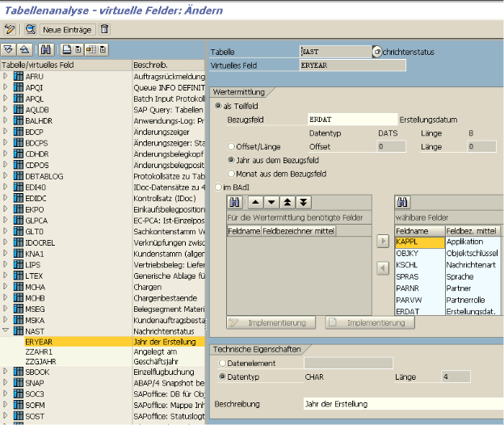Select ZZGJAHR virtual field in tree
Viewport: 504px width, 425px height.
point(39,362)
